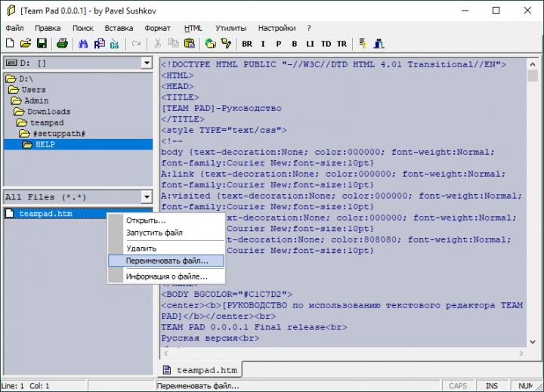
Task: Open the Настройки menu
Action: [x=277, y=28]
